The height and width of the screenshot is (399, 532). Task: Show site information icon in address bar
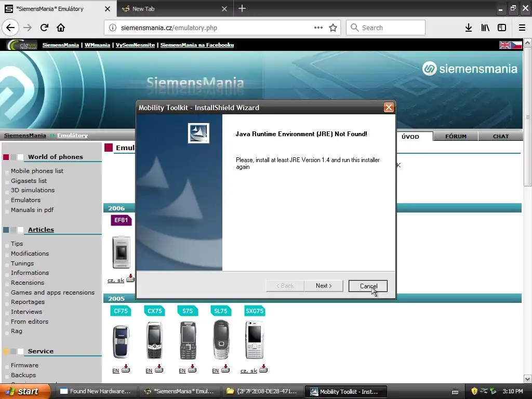click(113, 28)
